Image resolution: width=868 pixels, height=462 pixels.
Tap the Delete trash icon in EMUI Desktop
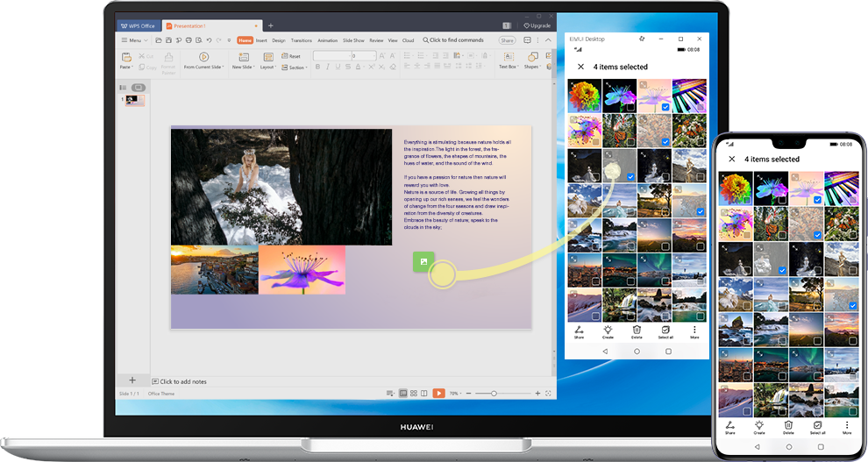coord(637,331)
